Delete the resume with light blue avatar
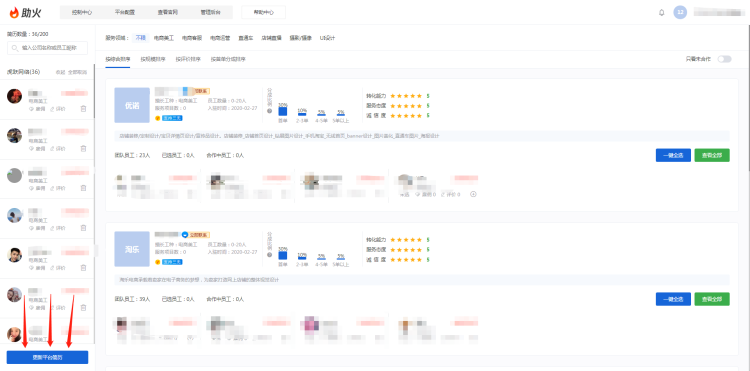The height and width of the screenshot is (371, 750). click(84, 228)
